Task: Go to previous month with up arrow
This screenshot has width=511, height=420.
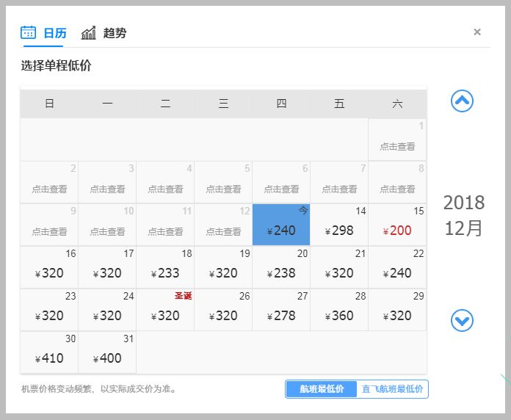Action: tap(462, 101)
